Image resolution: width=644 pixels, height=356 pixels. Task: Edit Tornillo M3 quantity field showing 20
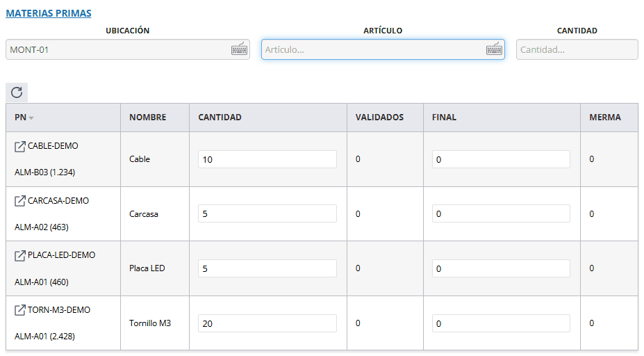pos(267,323)
